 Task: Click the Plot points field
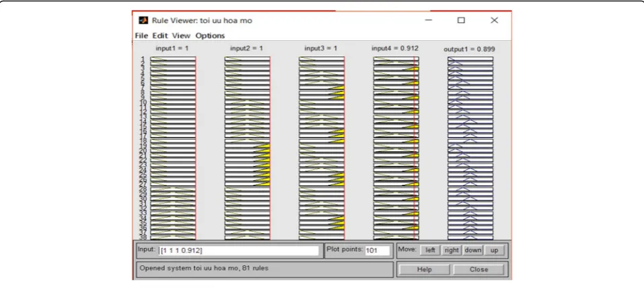[x=377, y=251]
